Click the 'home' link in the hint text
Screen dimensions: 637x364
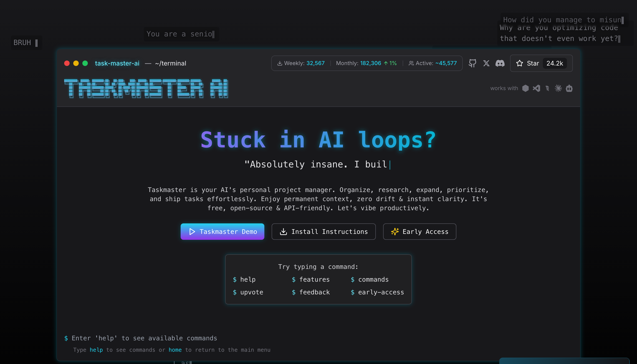point(175,350)
